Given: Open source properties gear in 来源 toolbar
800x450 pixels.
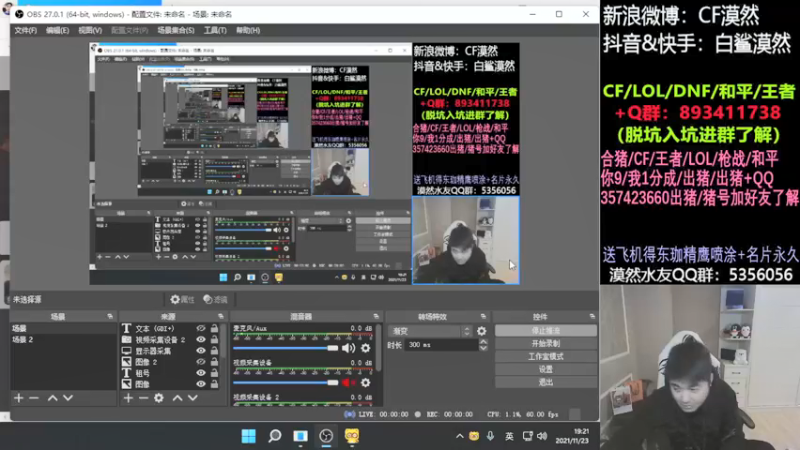Looking at the screenshot, I should tap(159, 398).
